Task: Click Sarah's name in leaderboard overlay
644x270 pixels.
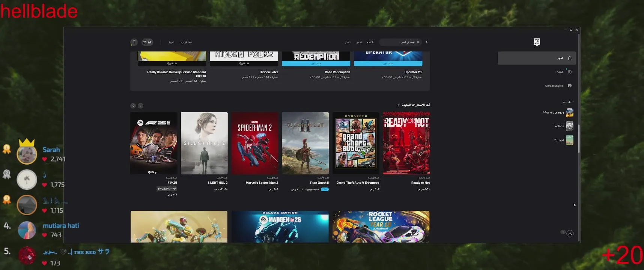Action: [51, 150]
